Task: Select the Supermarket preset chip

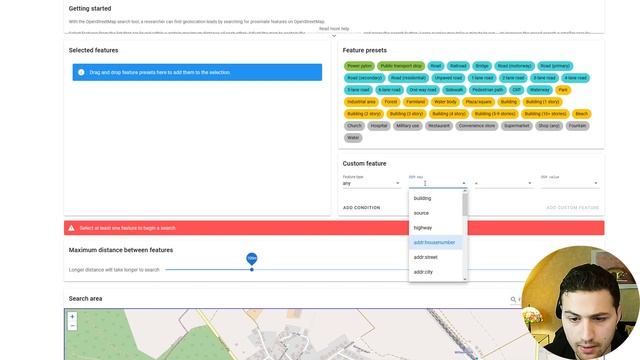Action: 516,126
